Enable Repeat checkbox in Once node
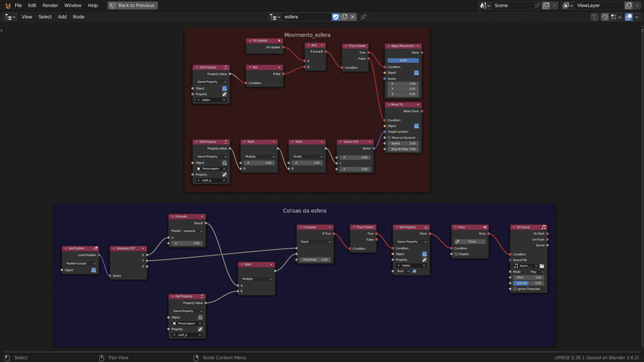 click(455, 254)
